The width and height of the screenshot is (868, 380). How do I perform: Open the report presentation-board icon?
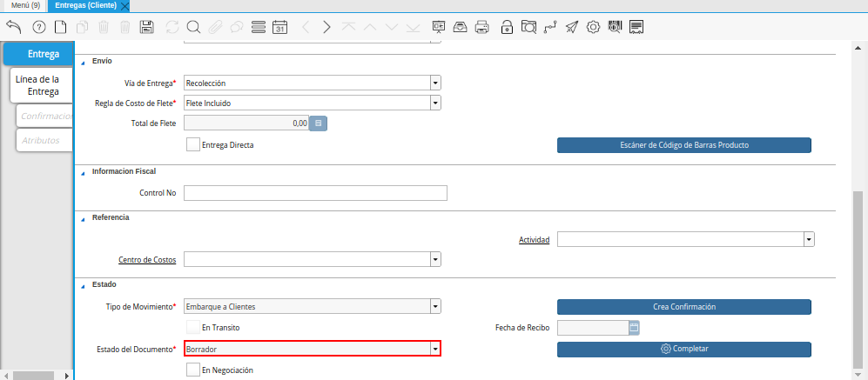click(439, 27)
